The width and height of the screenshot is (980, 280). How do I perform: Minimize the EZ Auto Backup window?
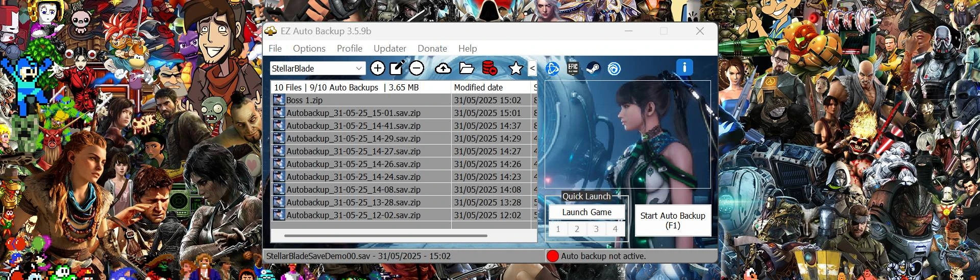coord(628,31)
